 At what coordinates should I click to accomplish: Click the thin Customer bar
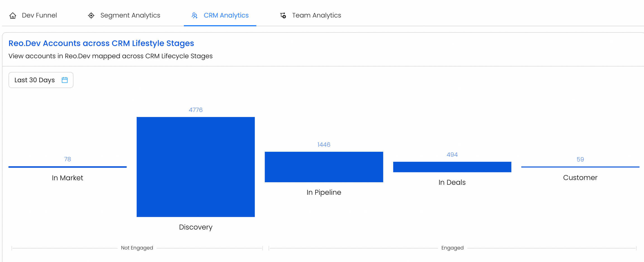[580, 167]
